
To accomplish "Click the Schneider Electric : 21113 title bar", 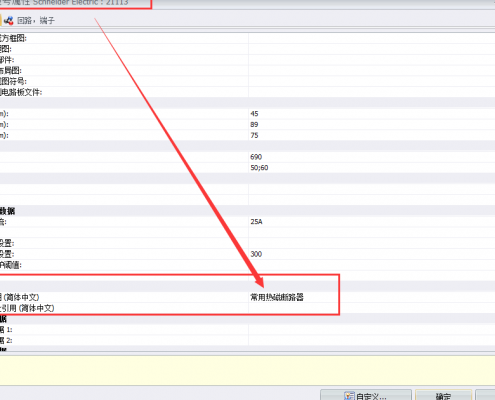I will click(247, 3).
